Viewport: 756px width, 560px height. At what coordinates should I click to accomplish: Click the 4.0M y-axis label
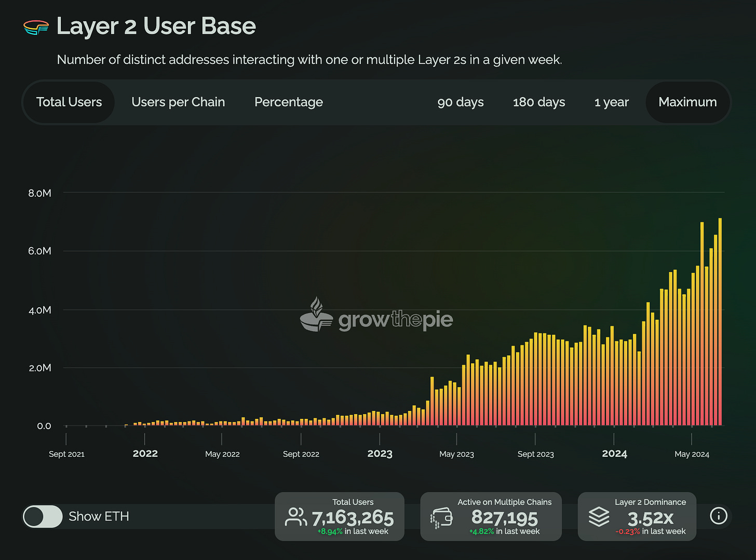(40, 310)
